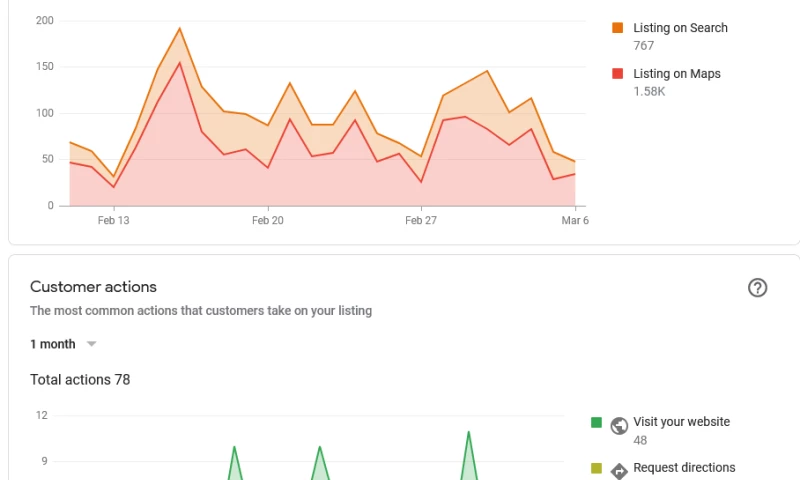Click the globe icon beside Visit your website

[x=619, y=426]
